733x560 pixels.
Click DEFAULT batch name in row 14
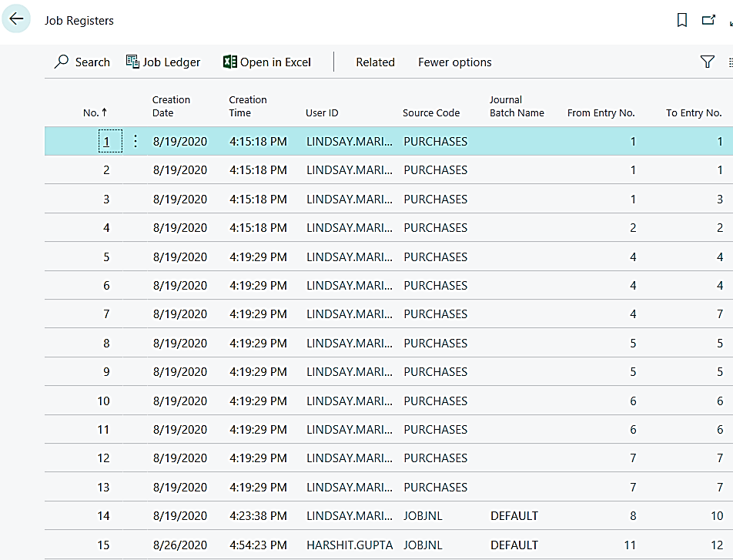click(x=514, y=516)
